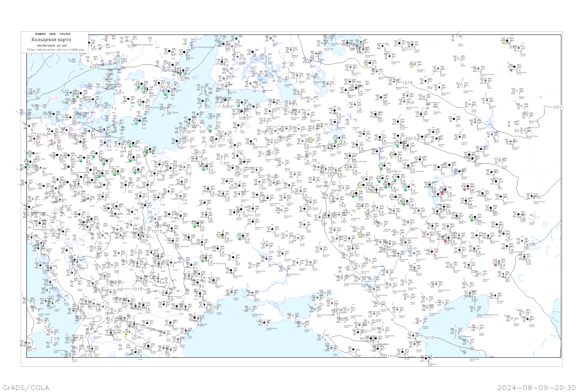Click the Stavanger 1415 station label
The image size is (588, 392).
click(x=82, y=54)
